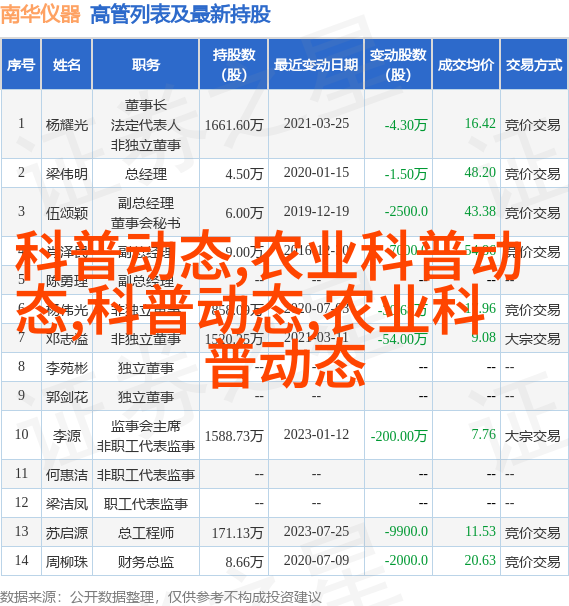
Task: Click the 财务总监 position cell
Action: 146,562
